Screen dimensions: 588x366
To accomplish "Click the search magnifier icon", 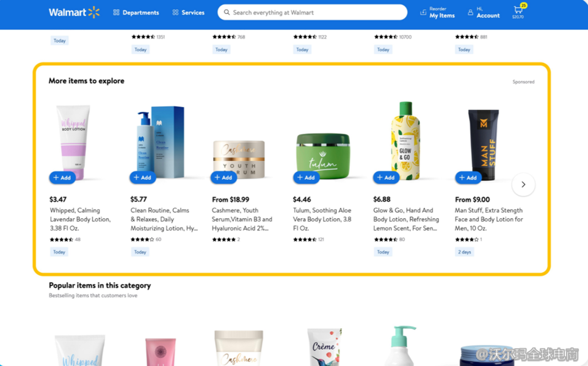I will click(x=227, y=12).
